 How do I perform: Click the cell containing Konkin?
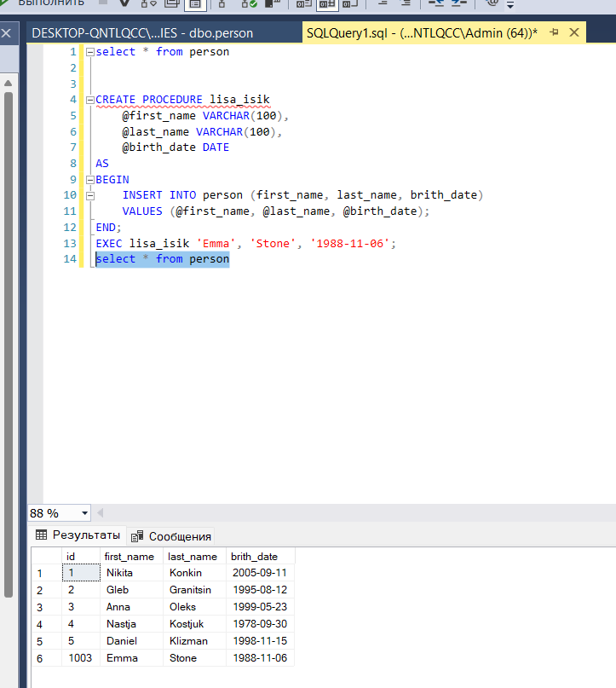(x=194, y=573)
